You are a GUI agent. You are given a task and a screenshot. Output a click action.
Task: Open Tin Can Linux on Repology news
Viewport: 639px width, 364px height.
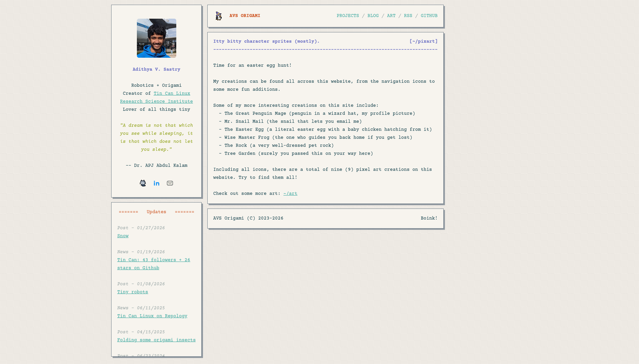(152, 316)
